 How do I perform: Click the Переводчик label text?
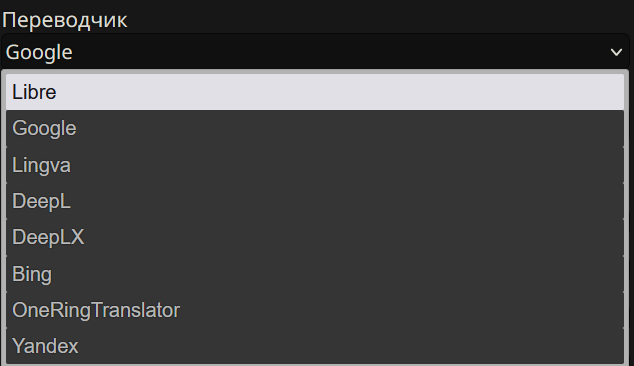point(65,20)
